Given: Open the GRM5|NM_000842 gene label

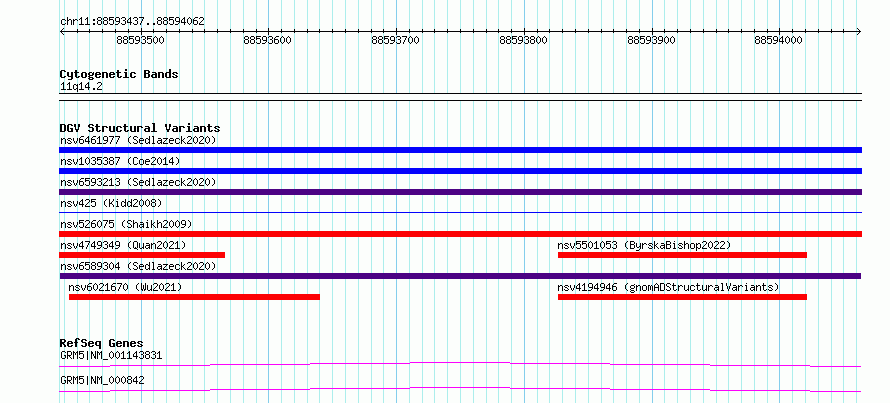Looking at the screenshot, I should click(x=102, y=380).
